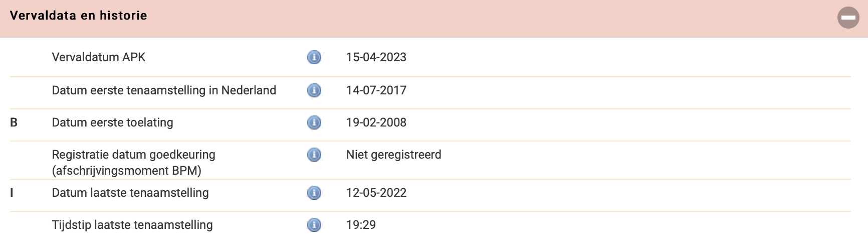Select the date 14-07-2017
The height and width of the screenshot is (249, 868).
376,90
